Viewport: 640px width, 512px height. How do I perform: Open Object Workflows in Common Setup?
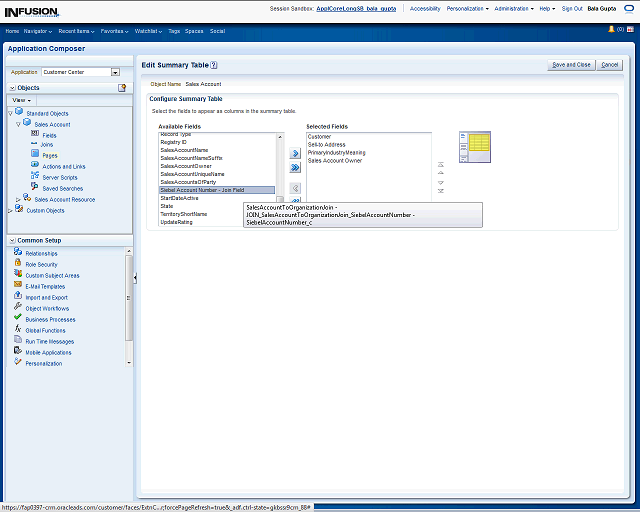(x=47, y=308)
